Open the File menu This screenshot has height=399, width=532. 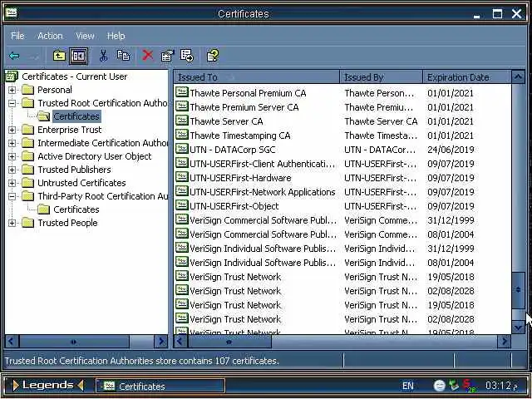17,36
